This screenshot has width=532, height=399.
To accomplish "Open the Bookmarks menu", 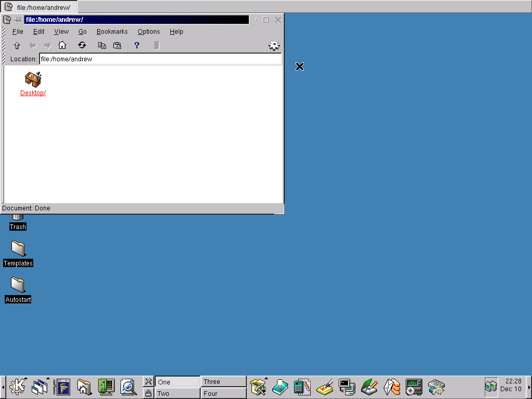I will pyautogui.click(x=112, y=32).
